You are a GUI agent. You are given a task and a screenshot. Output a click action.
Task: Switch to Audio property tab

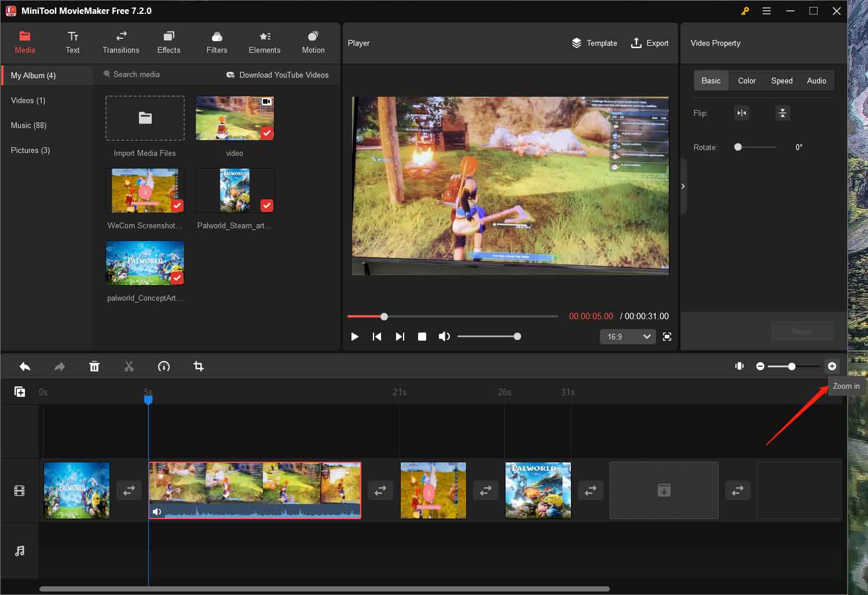click(816, 81)
